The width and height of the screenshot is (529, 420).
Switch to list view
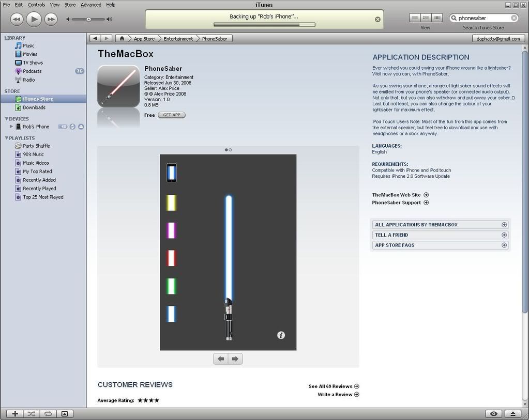point(415,18)
